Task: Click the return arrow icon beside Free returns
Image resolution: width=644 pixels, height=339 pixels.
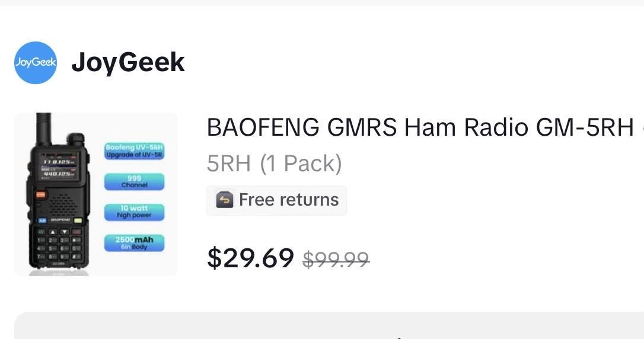Action: (x=224, y=200)
